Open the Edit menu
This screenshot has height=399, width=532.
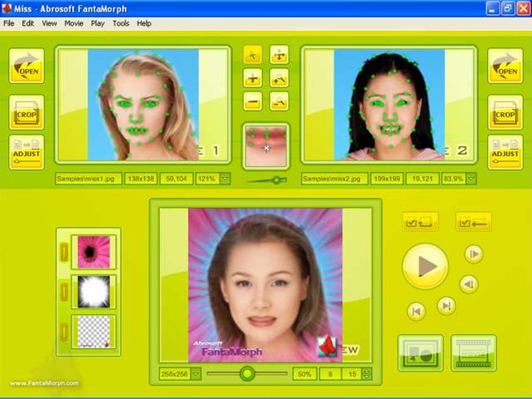point(28,23)
